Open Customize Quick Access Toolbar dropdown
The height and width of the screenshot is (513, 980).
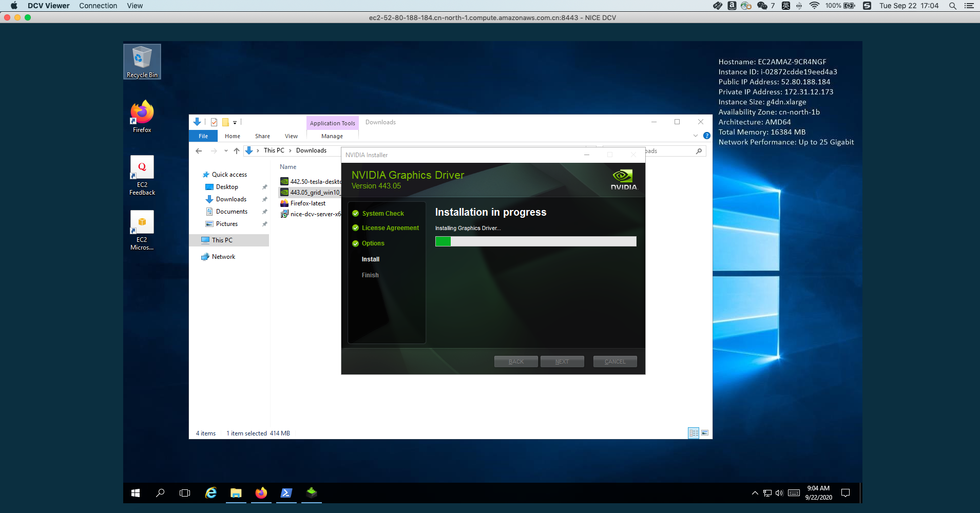coord(235,122)
